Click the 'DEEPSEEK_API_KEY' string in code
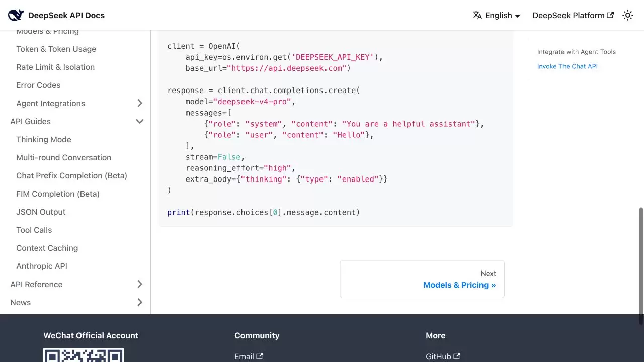This screenshot has height=362, width=644. [333, 57]
